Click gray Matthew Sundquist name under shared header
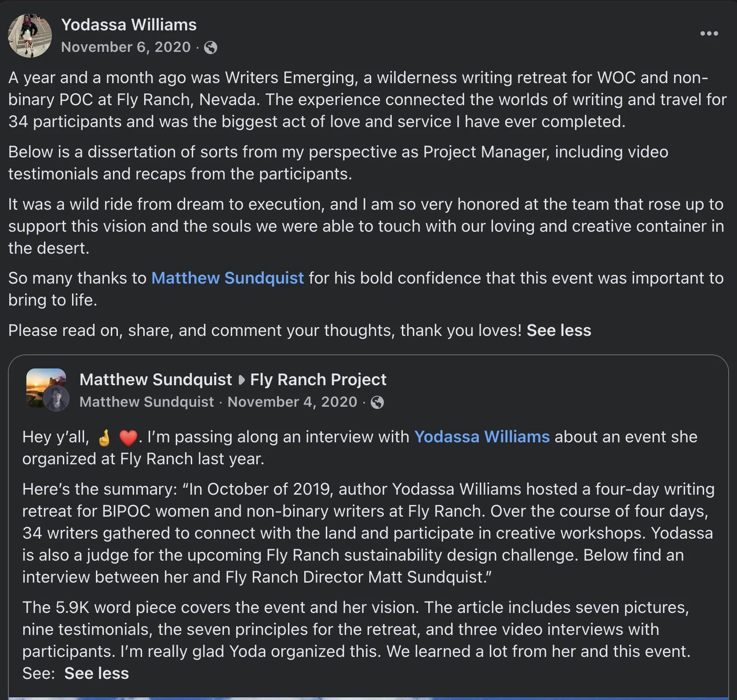The image size is (737, 700). pos(147,402)
